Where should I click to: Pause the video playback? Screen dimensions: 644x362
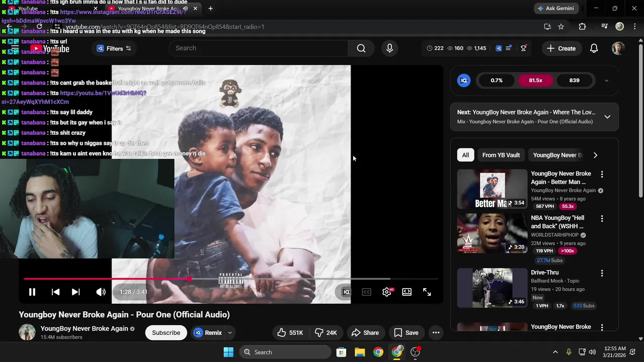pyautogui.click(x=32, y=292)
